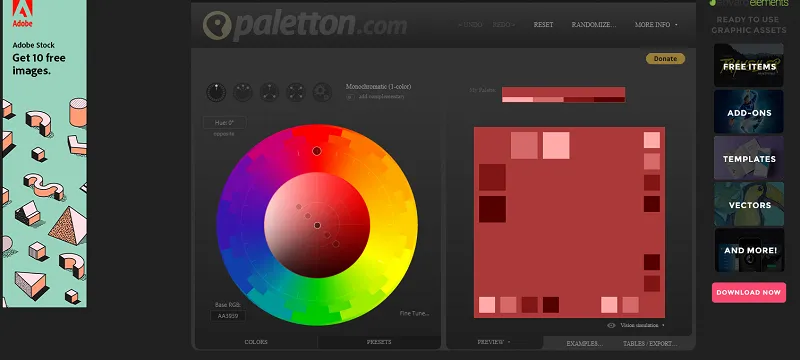This screenshot has height=360, width=800.
Task: Click the large dark red square on preview left
Action: [492, 177]
